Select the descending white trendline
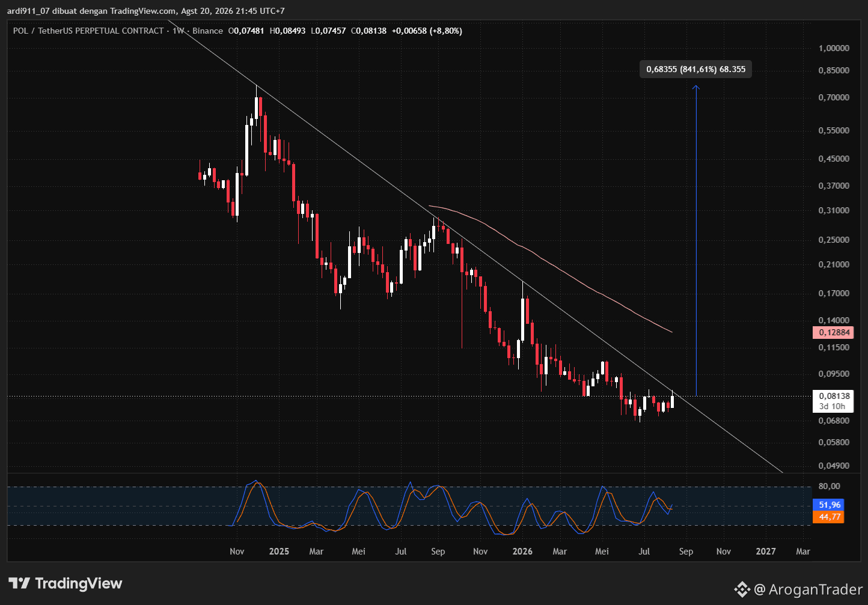This screenshot has height=605, width=868. point(481,251)
